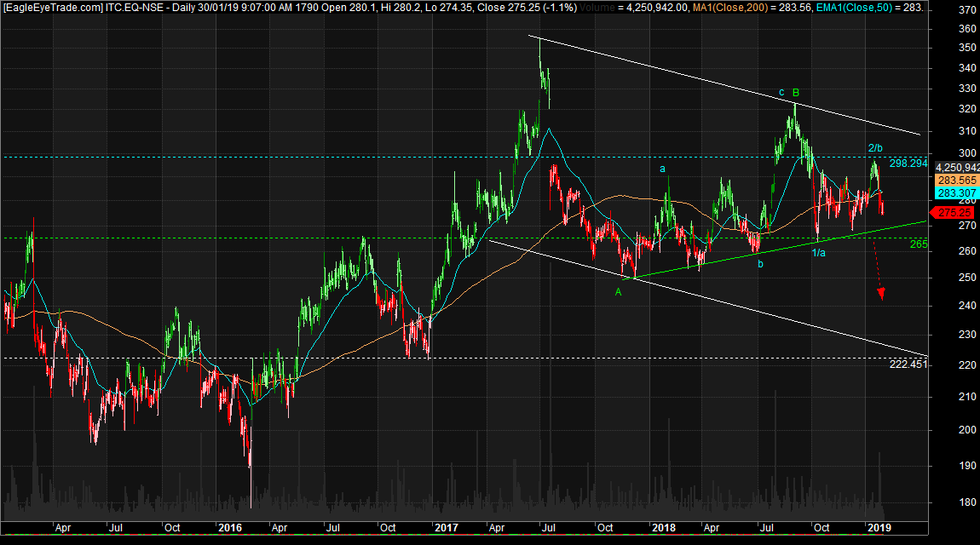Click the EagleEyeTrade.com branding label
This screenshot has height=545, width=980.
pos(49,7)
